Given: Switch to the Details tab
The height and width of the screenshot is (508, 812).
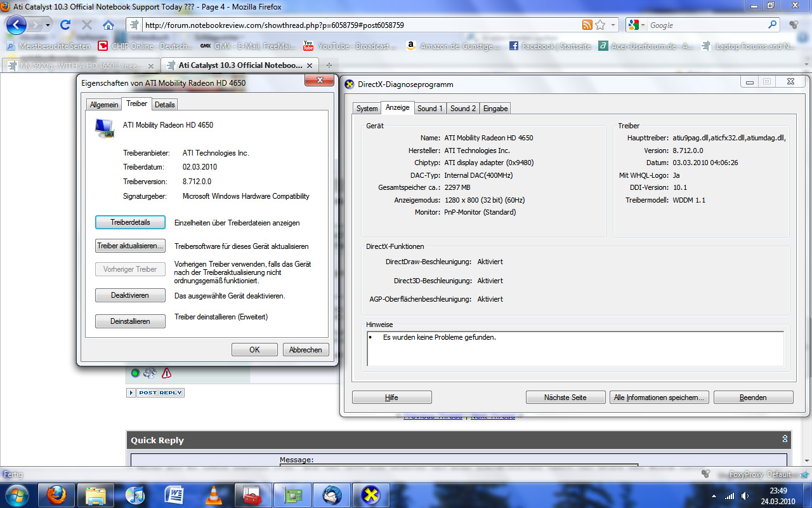Looking at the screenshot, I should 164,105.
